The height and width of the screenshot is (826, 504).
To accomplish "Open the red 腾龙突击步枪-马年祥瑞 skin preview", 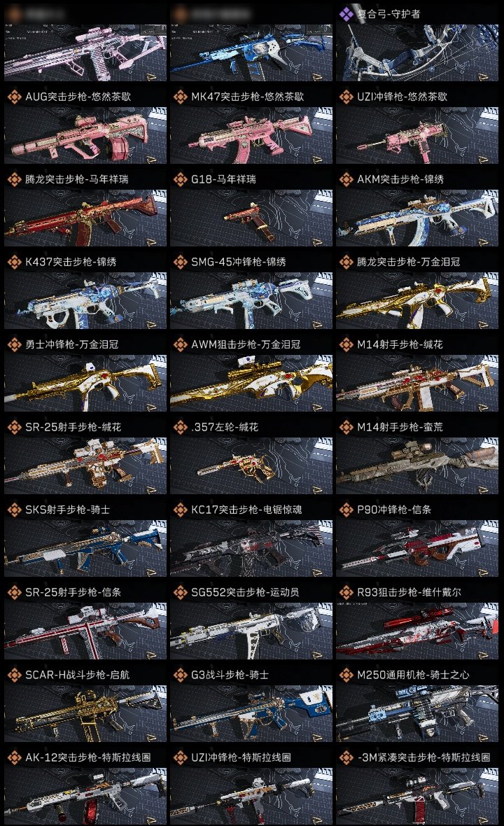I will (x=85, y=218).
